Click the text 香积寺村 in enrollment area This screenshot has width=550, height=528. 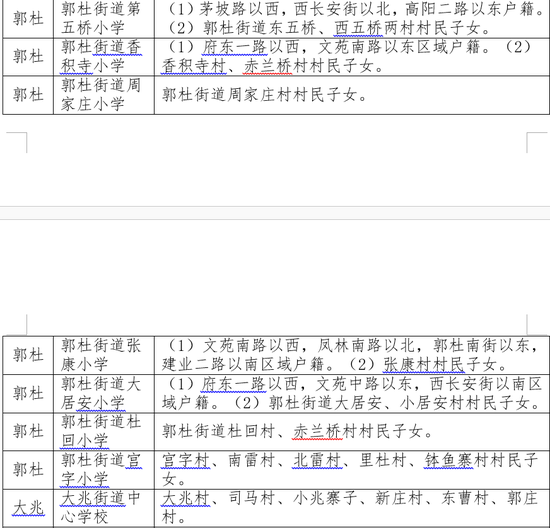(194, 66)
